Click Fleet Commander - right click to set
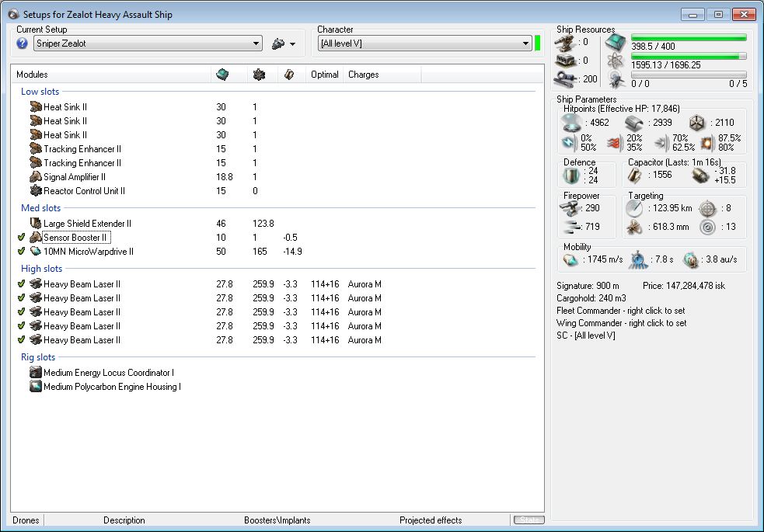Screen dimensions: 764x532 tap(620, 311)
